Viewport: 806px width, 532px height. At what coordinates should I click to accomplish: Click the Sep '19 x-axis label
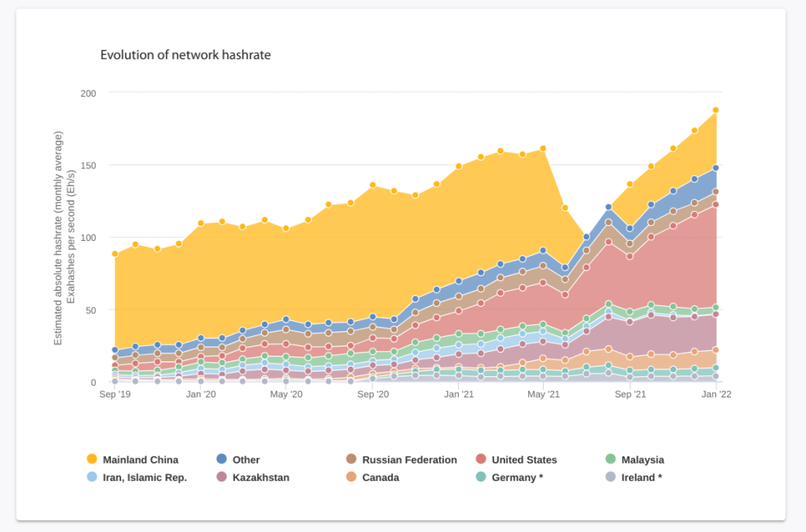click(x=115, y=394)
